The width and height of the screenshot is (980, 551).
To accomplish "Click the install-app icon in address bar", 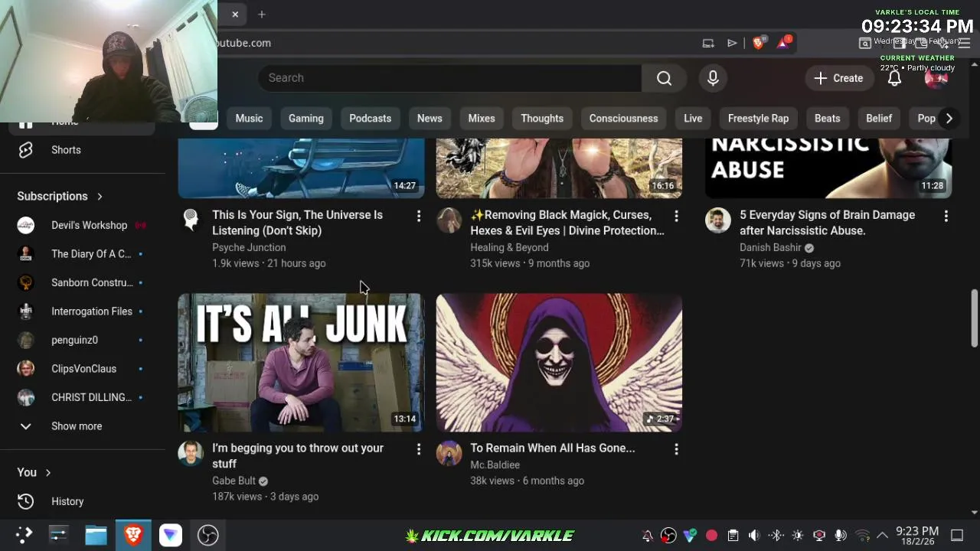I will [x=708, y=43].
